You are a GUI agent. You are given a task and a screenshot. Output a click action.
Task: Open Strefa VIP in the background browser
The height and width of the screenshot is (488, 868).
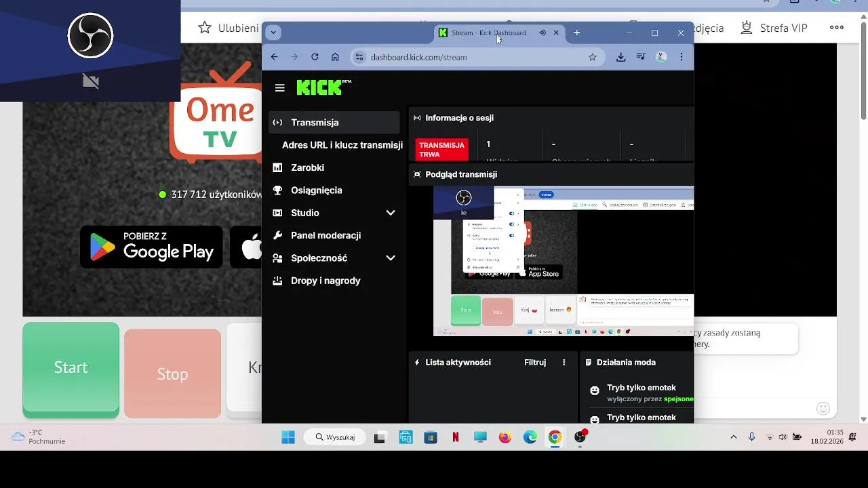click(x=773, y=28)
